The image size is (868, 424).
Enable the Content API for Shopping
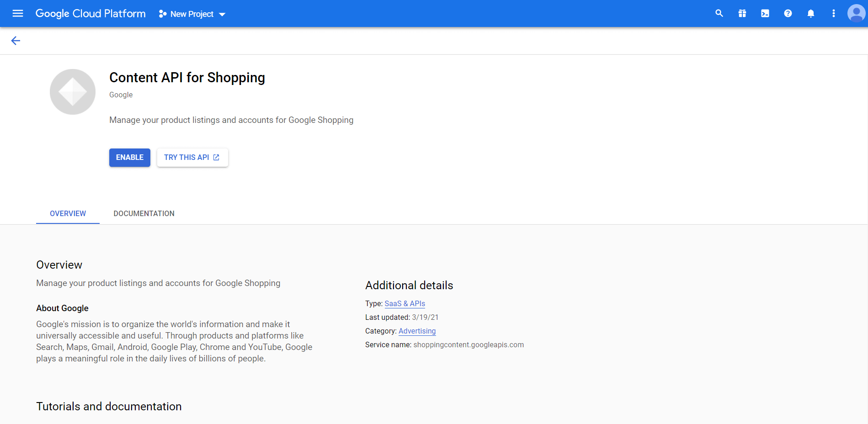pos(130,158)
